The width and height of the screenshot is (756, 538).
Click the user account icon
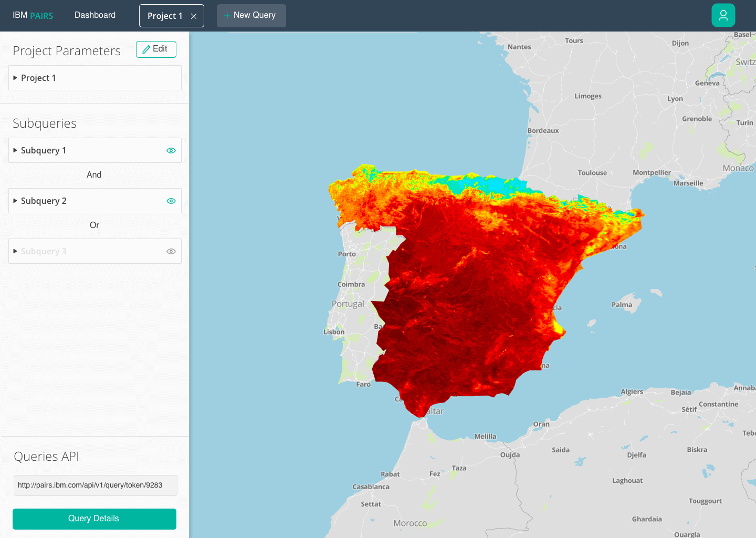coord(723,15)
